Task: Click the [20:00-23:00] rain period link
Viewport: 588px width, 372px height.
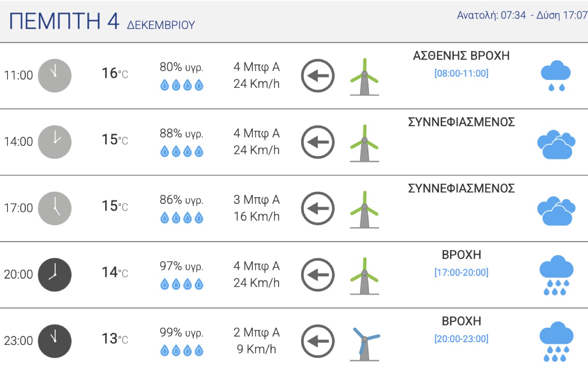Action: (x=461, y=339)
